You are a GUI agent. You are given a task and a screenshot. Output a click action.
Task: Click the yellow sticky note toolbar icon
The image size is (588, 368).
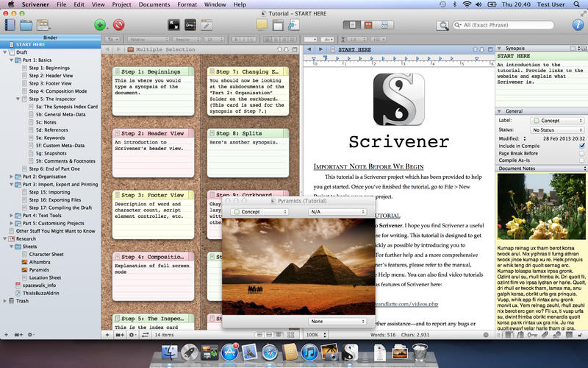(262, 25)
